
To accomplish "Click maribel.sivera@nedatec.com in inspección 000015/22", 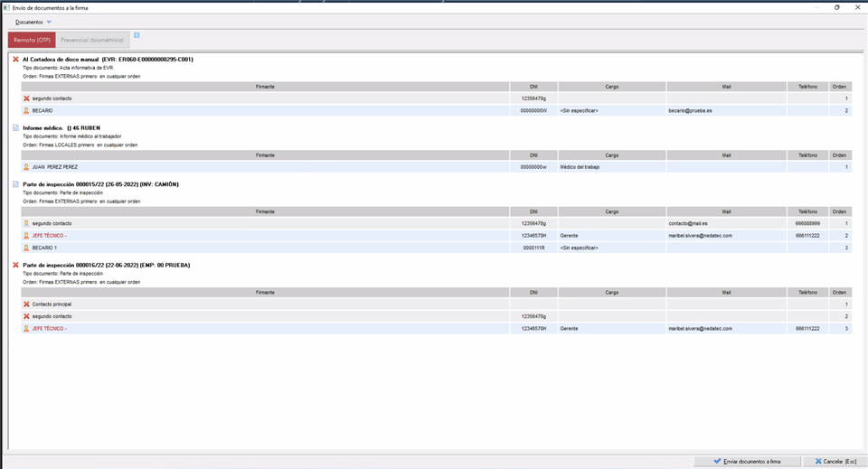I will click(x=700, y=236).
